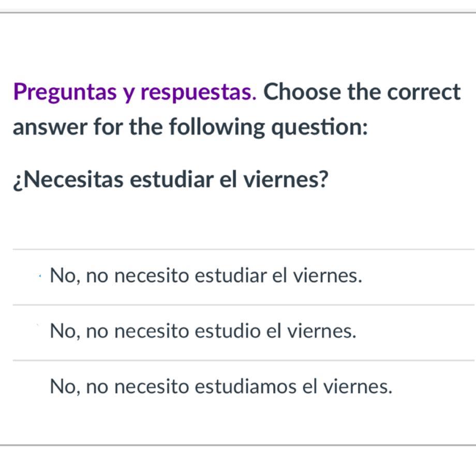Select the answer 'No, no necesito estudiamos el viernes.'
476x475 pixels.
(221, 387)
